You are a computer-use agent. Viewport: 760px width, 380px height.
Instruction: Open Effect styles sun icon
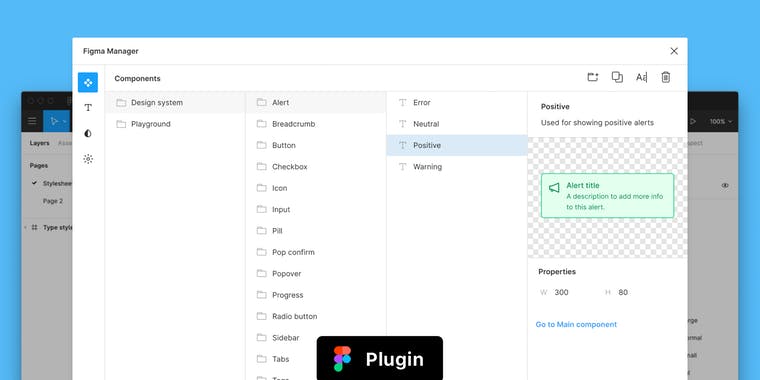tap(88, 159)
